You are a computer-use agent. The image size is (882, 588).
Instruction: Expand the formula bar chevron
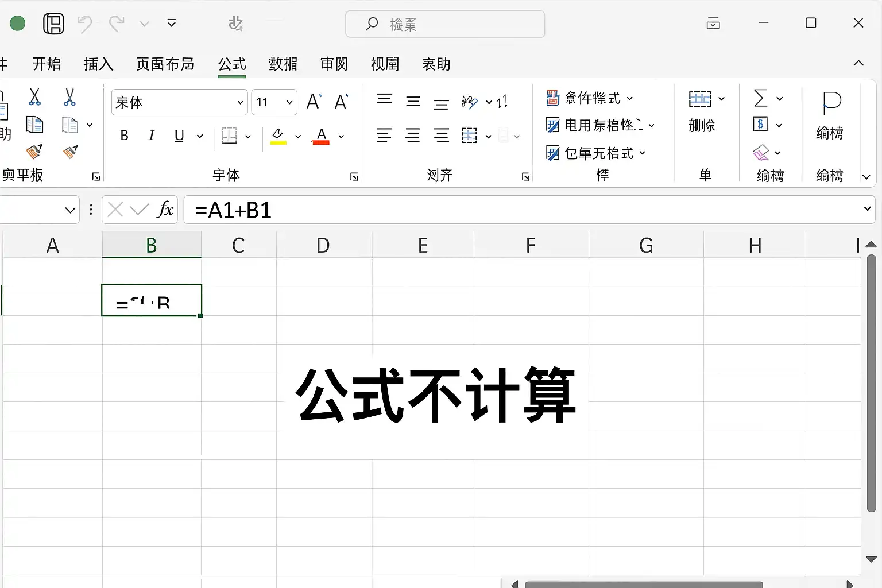click(x=867, y=209)
